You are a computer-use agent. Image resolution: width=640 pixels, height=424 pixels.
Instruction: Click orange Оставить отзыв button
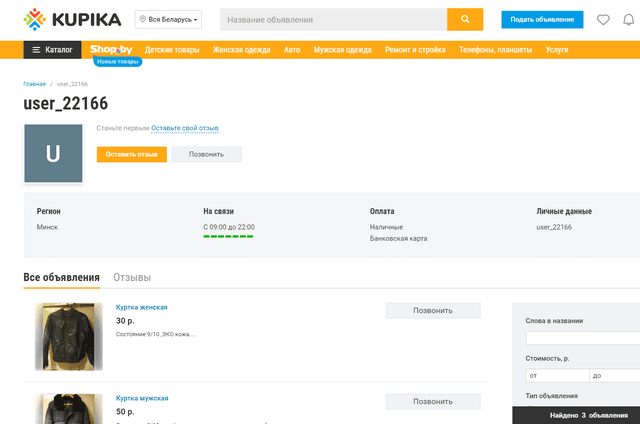[131, 154]
